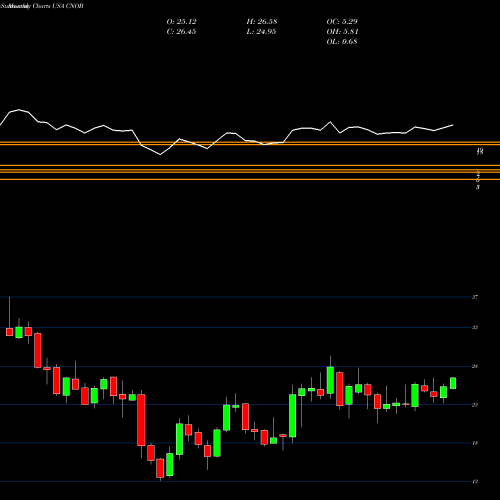Select the open price 'O: 25.12'
The width and height of the screenshot is (500, 500).
pyautogui.click(x=181, y=22)
